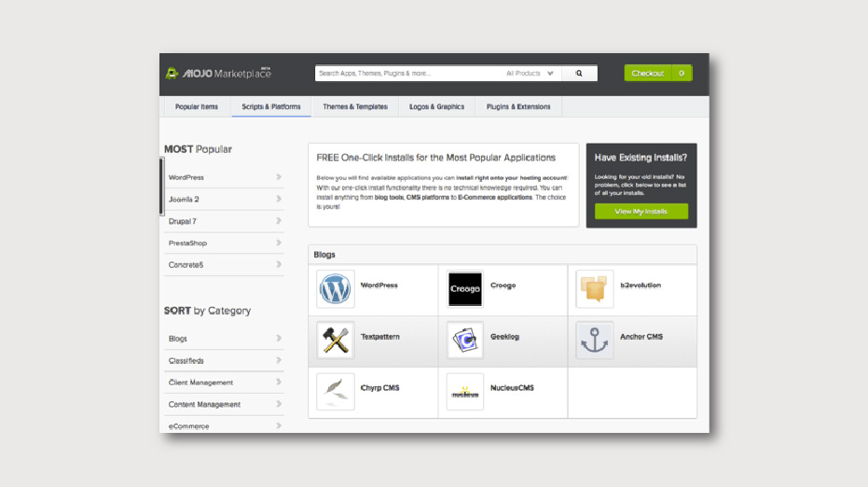Image resolution: width=868 pixels, height=487 pixels.
Task: Select Client Management category link
Action: tap(200, 383)
